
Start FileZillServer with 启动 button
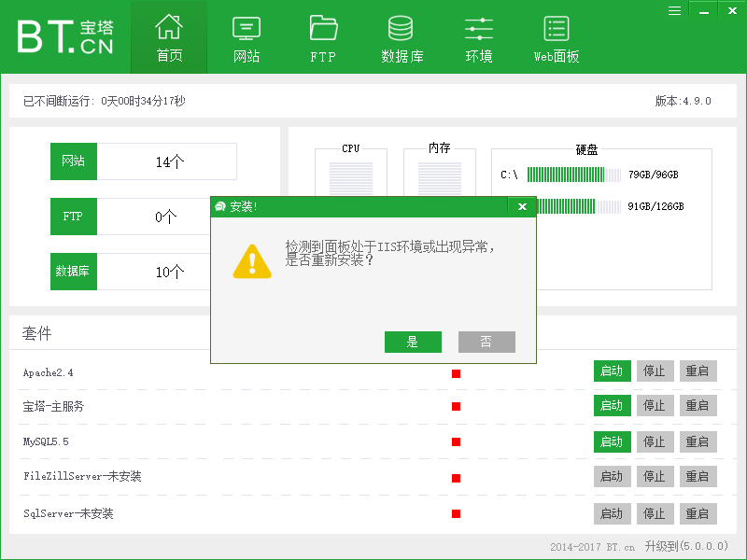tap(613, 476)
